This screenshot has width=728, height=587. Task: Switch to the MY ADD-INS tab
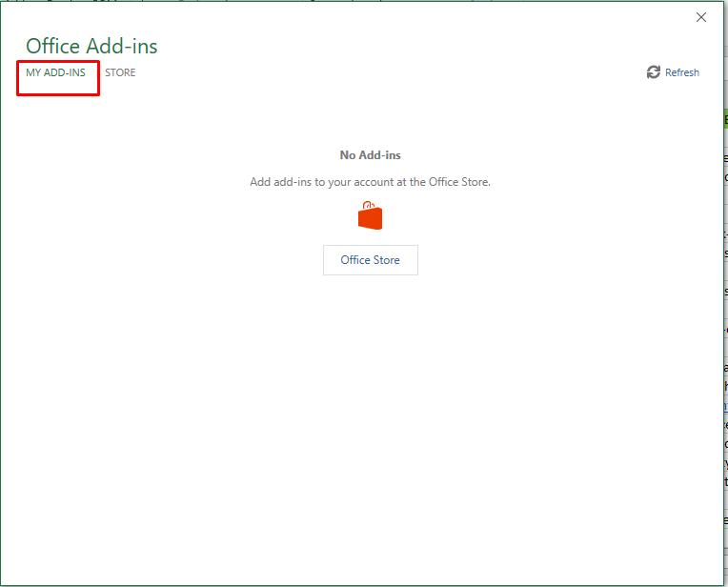pos(55,72)
